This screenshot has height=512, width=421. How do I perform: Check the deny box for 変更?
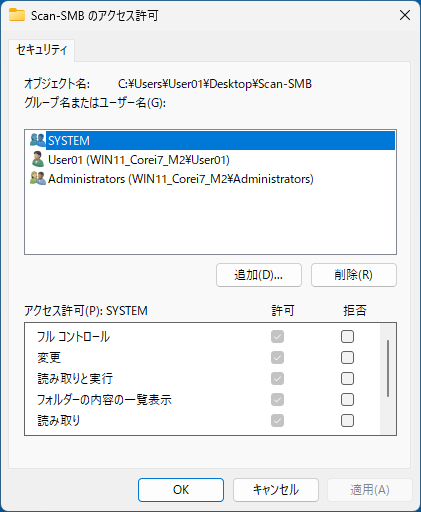pyautogui.click(x=347, y=358)
